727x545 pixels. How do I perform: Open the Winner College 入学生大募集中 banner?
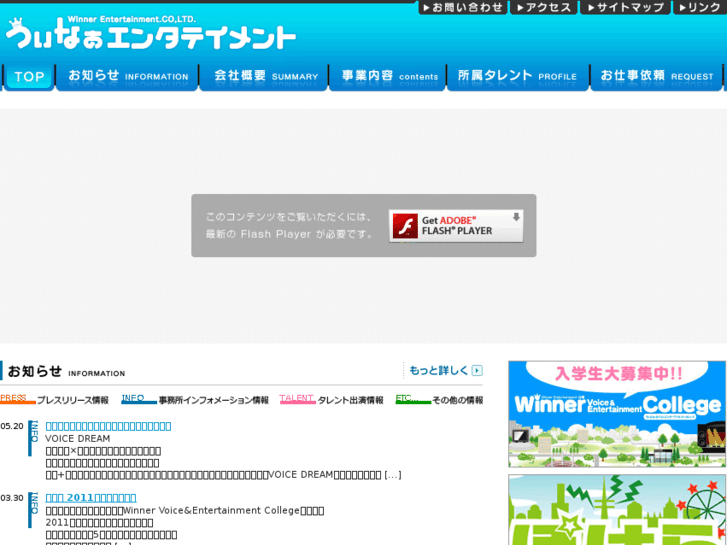tap(617, 414)
